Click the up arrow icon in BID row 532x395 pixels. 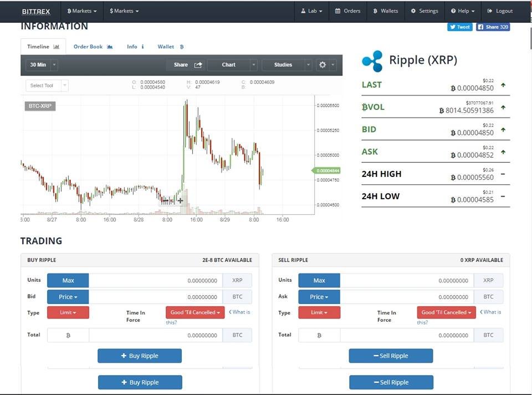click(503, 130)
